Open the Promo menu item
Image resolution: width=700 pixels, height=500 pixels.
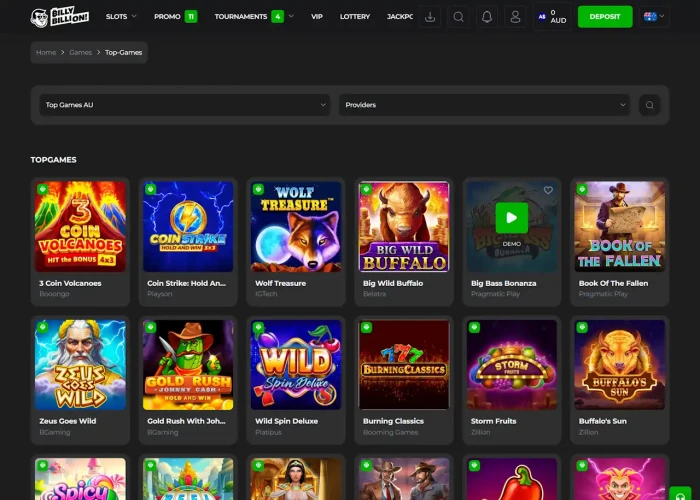[x=175, y=17]
